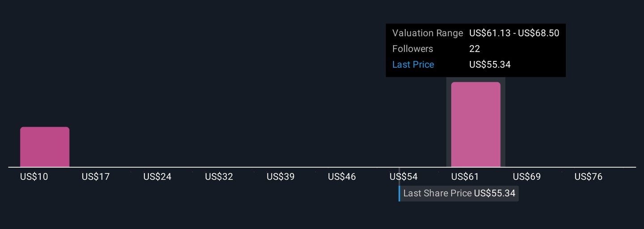644x229 pixels.
Task: Click the US$46 axis label
Action: tap(342, 177)
